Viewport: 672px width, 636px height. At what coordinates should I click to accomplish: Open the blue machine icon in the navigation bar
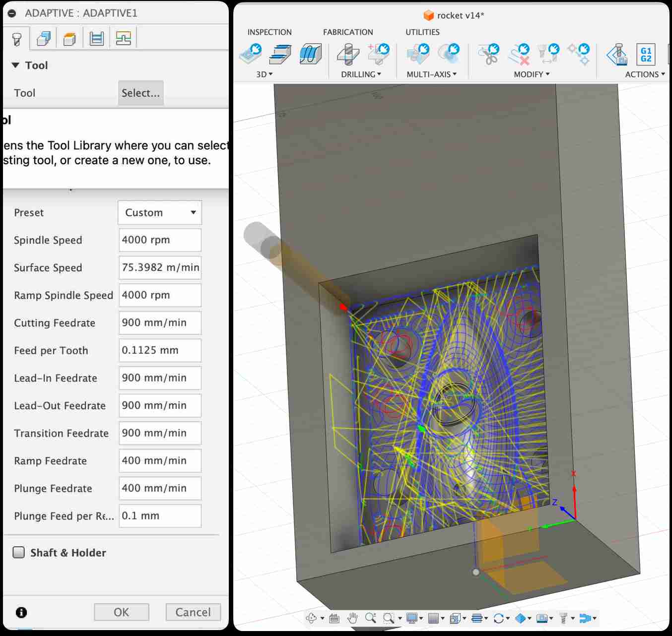[x=542, y=618]
